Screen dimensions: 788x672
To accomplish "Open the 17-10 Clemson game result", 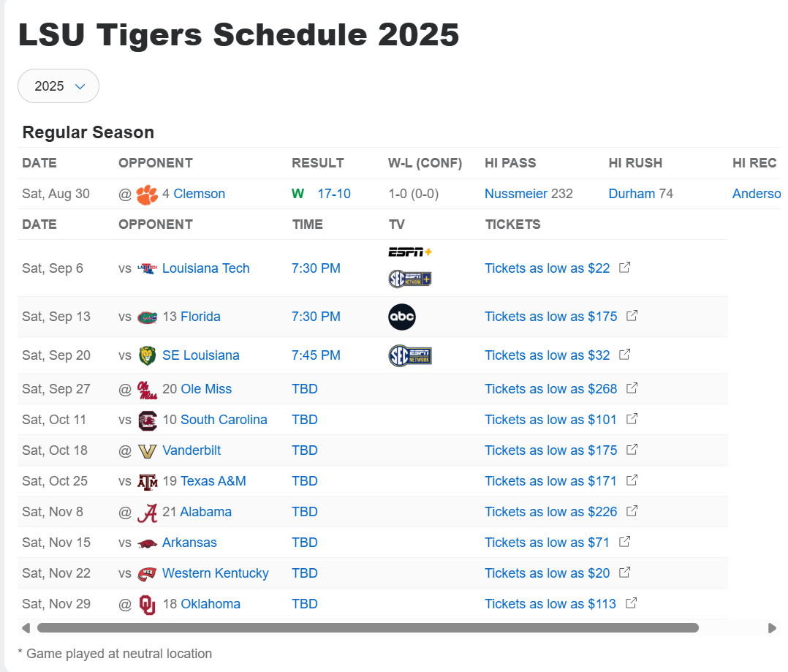I will (x=333, y=194).
